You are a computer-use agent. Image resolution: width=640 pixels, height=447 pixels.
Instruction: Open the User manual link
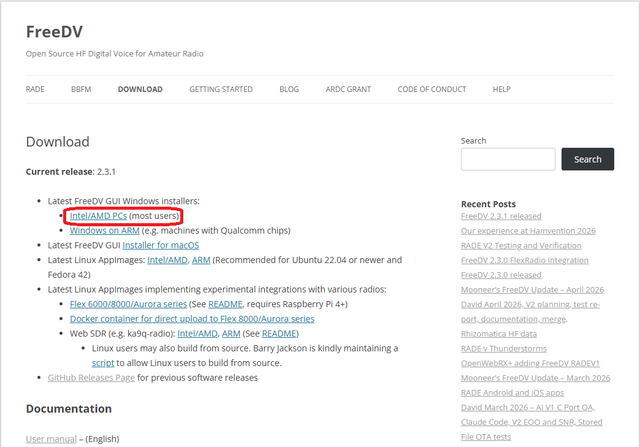click(x=51, y=438)
